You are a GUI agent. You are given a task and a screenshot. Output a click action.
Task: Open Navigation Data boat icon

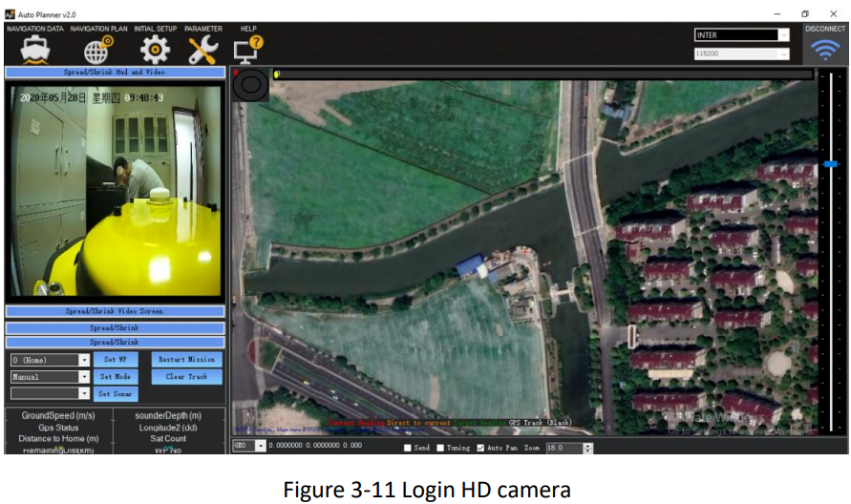[x=35, y=50]
